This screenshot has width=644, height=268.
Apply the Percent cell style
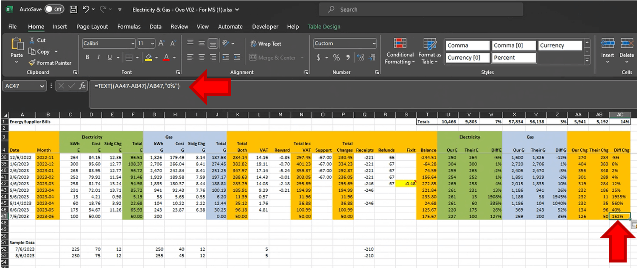(514, 58)
